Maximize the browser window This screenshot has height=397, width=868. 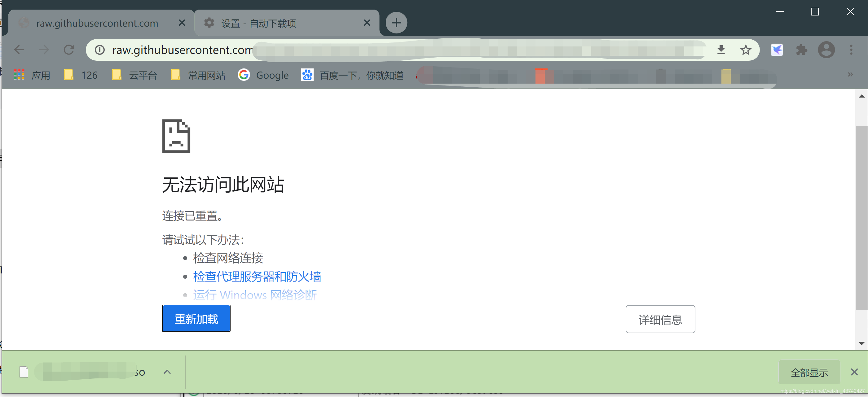(814, 12)
